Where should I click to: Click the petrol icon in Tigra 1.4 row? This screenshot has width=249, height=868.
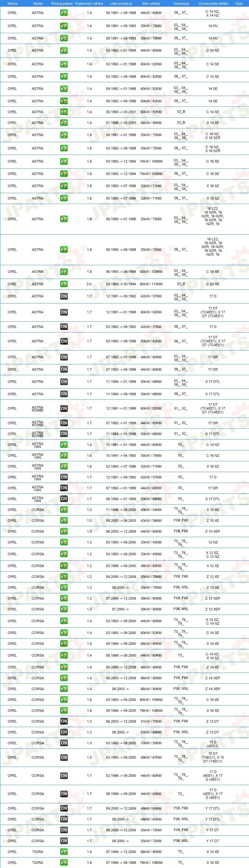pos(64,852)
